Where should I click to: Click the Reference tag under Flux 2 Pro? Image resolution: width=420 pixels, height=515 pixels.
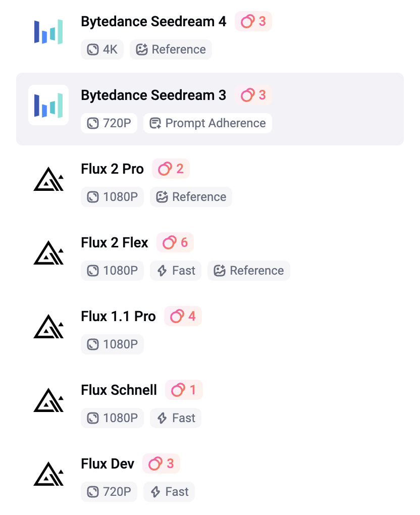tap(191, 197)
